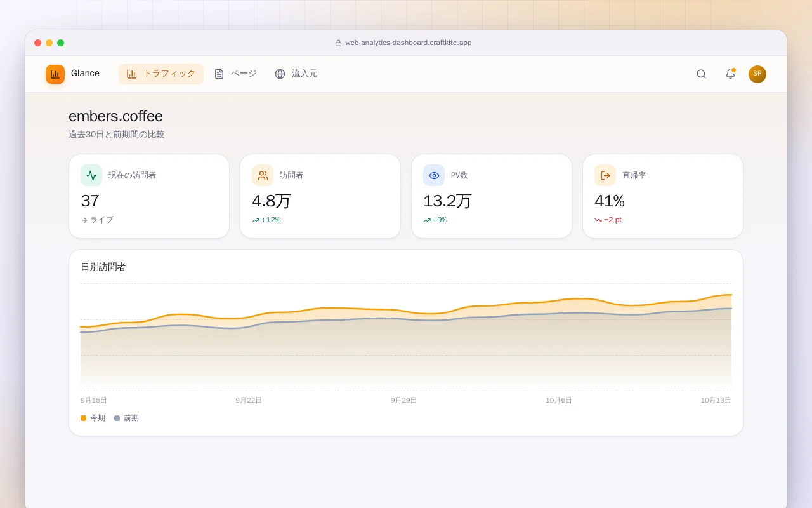This screenshot has height=508, width=812.
Task: Open the SR user avatar menu
Action: point(757,74)
